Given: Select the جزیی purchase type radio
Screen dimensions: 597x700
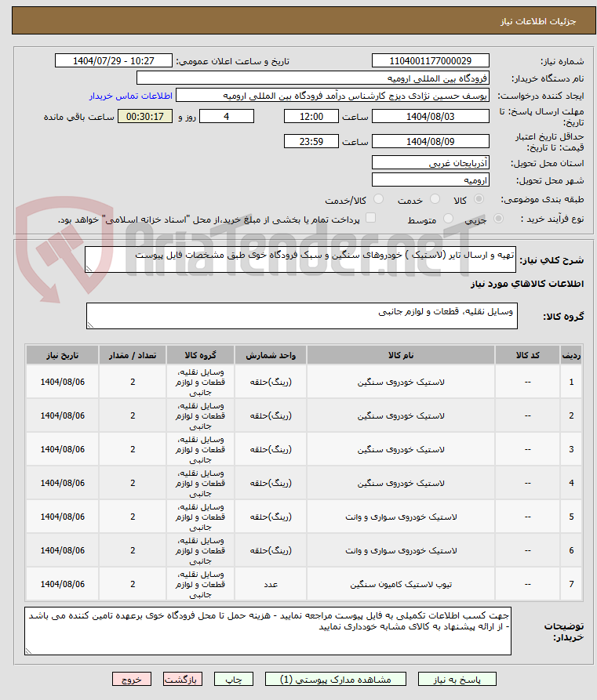Looking at the screenshot, I should pyautogui.click(x=498, y=218).
